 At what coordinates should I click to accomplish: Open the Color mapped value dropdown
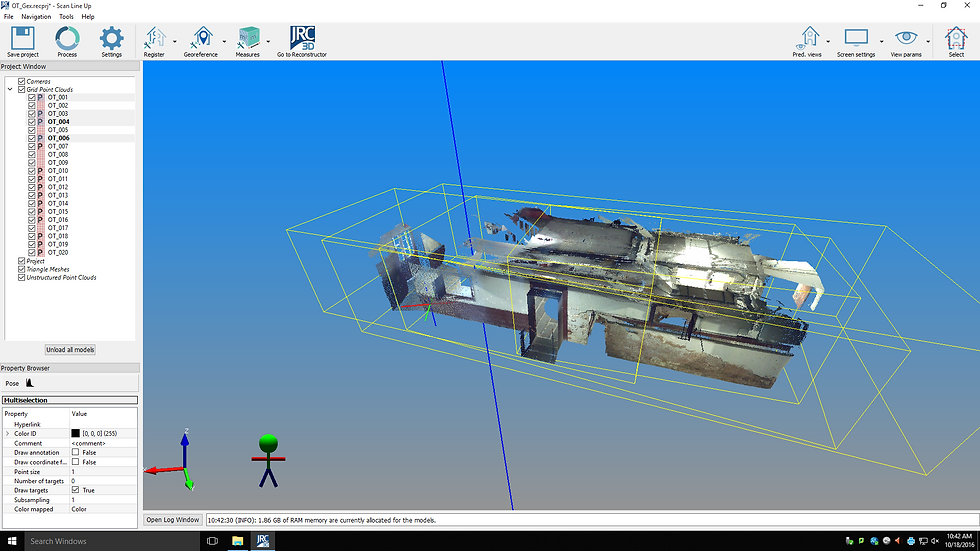pos(103,509)
